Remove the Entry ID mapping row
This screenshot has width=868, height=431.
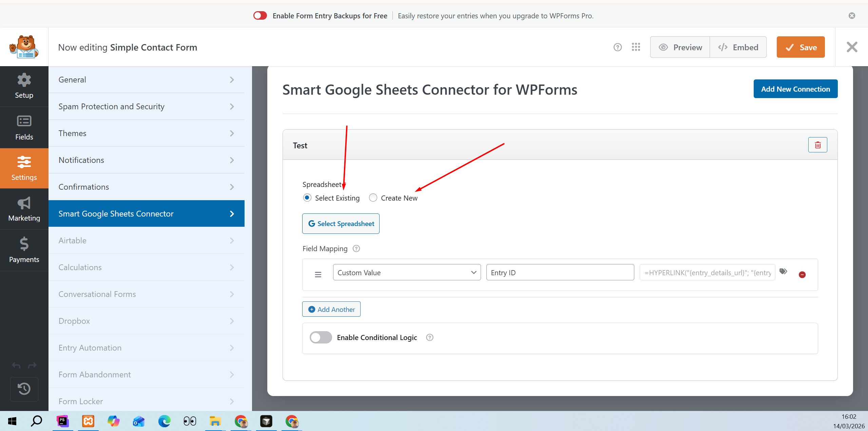[x=802, y=275]
